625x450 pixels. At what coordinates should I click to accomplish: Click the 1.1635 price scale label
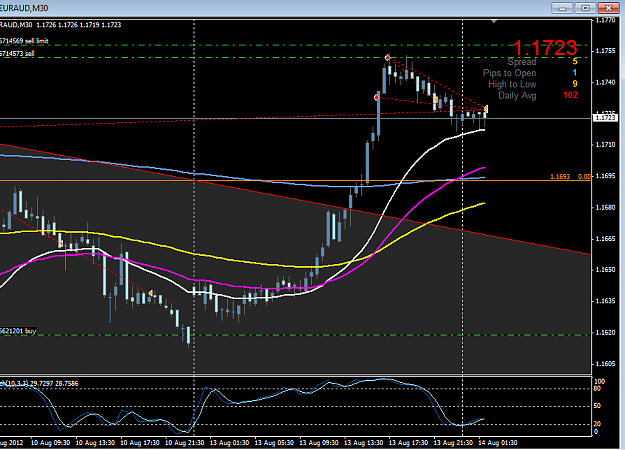605,301
